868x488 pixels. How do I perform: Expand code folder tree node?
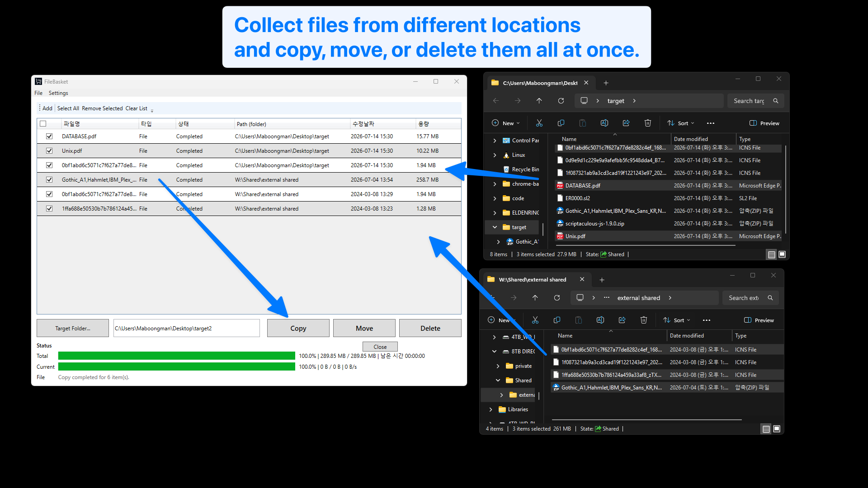click(495, 198)
